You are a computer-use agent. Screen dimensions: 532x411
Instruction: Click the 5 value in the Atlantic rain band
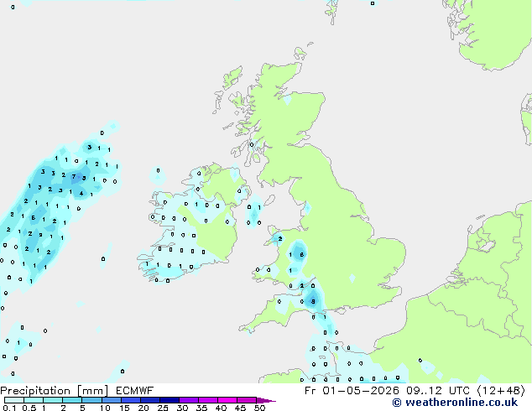pyautogui.click(x=33, y=218)
